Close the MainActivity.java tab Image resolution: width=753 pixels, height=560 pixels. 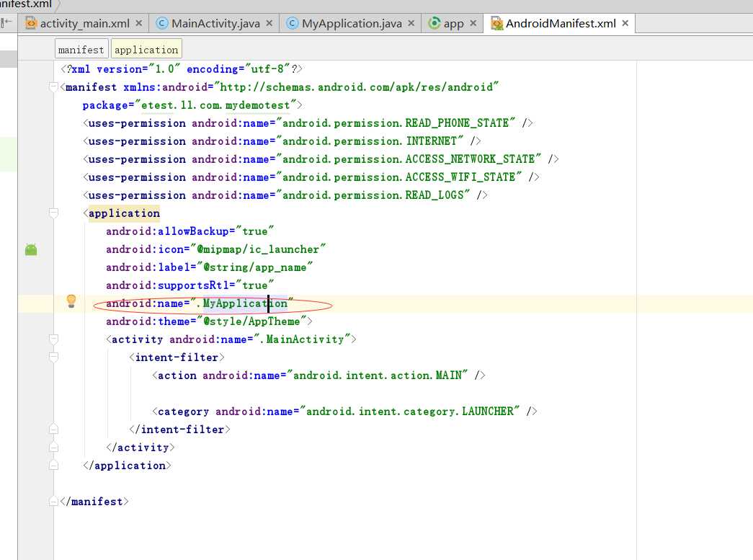point(269,23)
